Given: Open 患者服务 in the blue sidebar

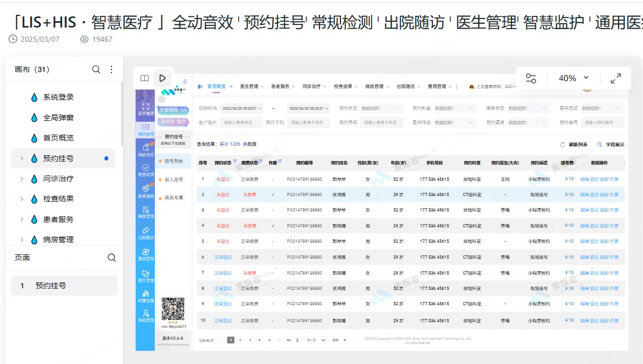Looking at the screenshot, I should pos(146,192).
